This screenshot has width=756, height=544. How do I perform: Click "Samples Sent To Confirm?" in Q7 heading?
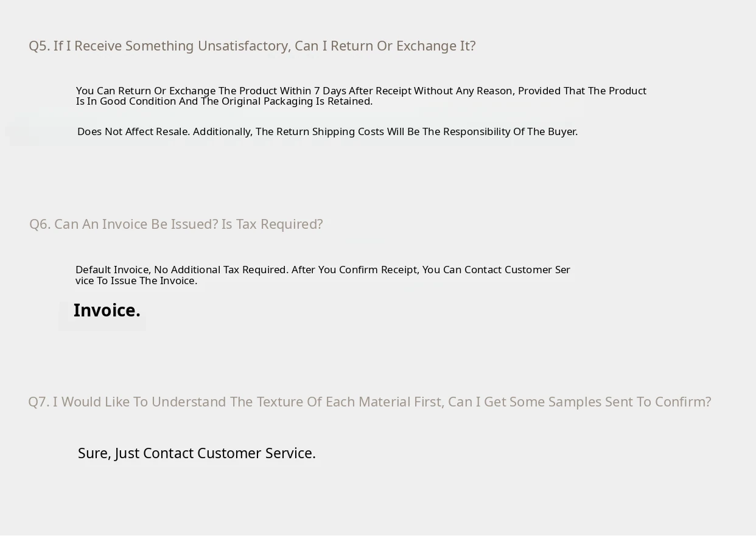click(629, 402)
